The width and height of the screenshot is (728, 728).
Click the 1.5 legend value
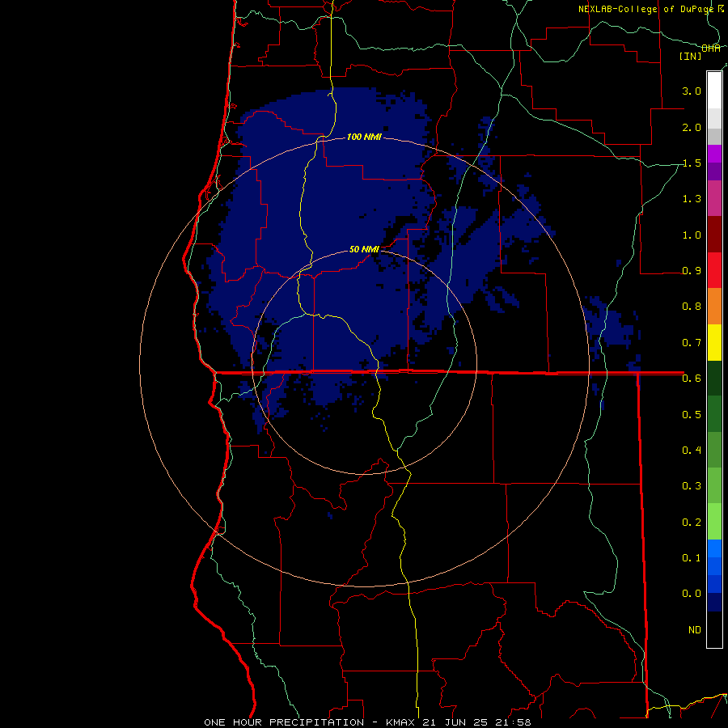point(692,163)
